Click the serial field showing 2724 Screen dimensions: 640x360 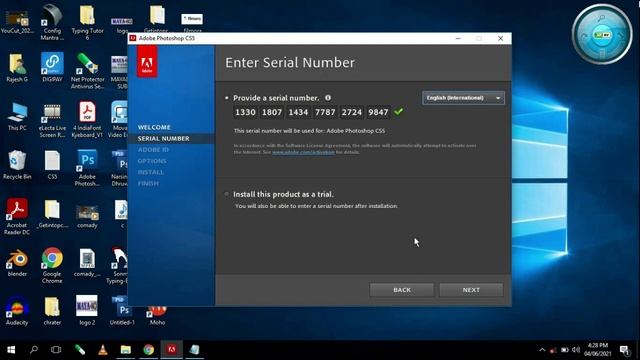pos(351,112)
